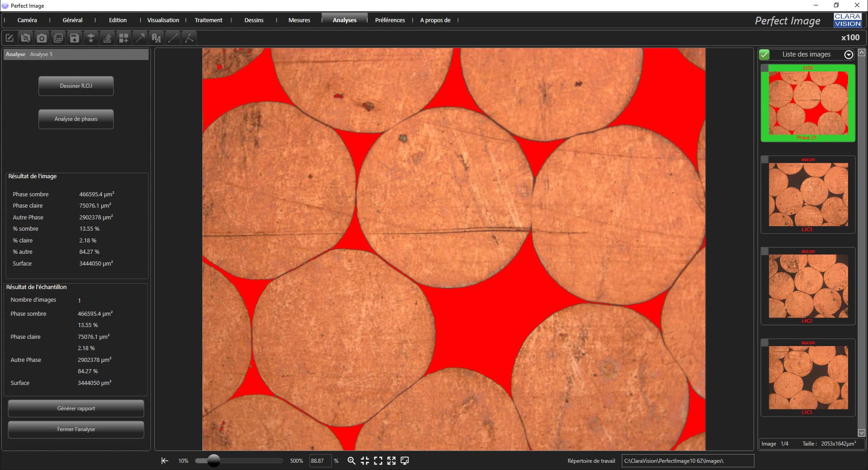Click the 500% maximum zoom label
The width and height of the screenshot is (868, 470).
tap(296, 461)
